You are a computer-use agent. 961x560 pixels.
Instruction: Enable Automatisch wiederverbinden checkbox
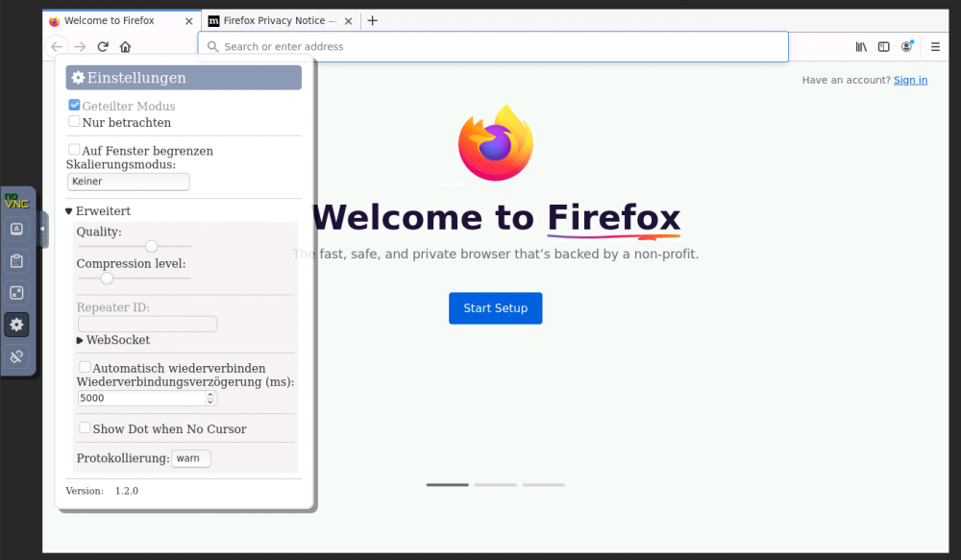[85, 367]
